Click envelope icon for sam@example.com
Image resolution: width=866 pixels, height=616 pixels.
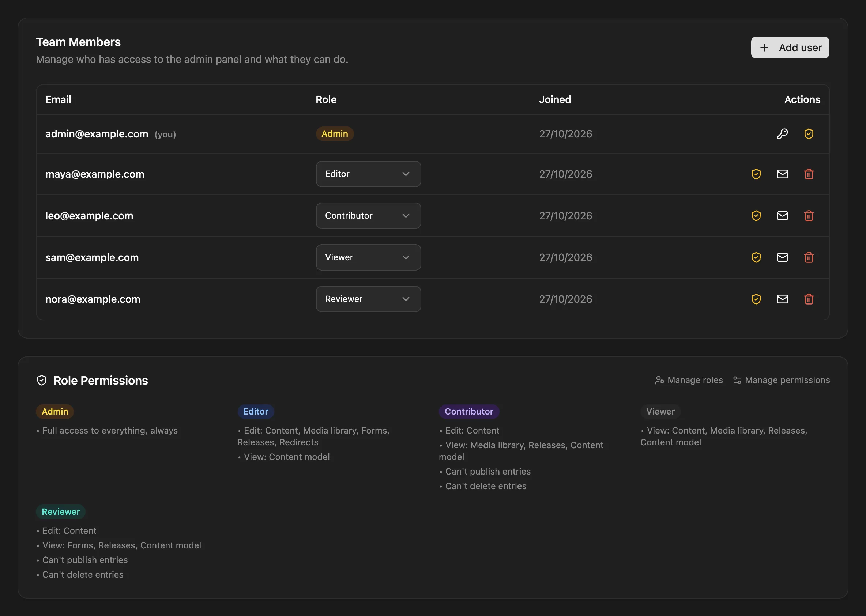click(x=782, y=258)
